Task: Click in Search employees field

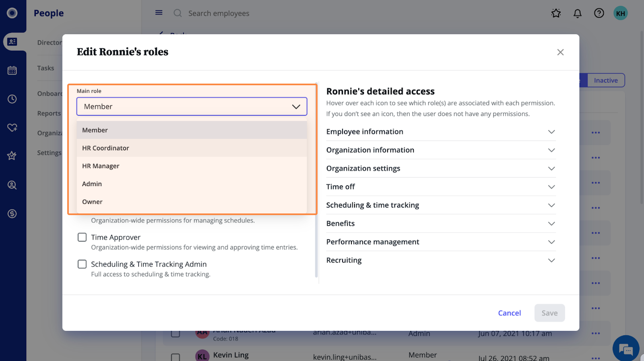Action: [x=219, y=13]
